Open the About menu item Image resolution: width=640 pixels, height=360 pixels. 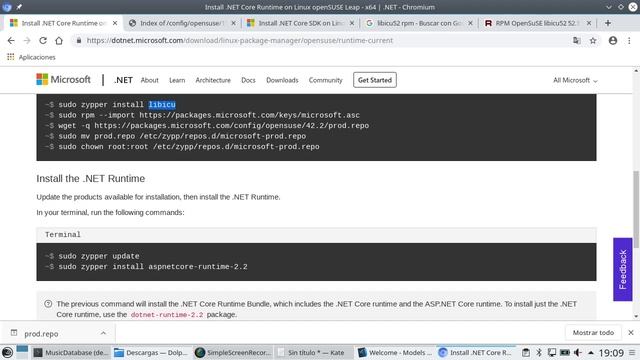[x=149, y=80]
